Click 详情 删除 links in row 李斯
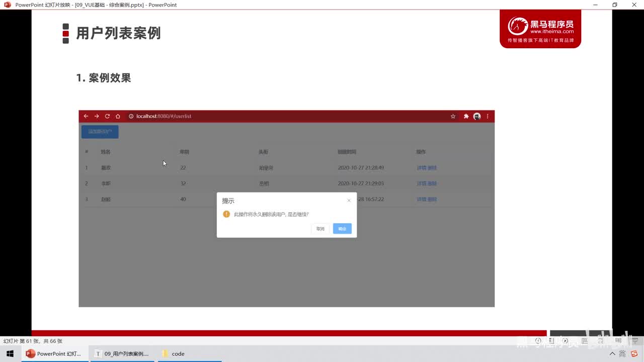This screenshot has height=362, width=644. (x=427, y=184)
